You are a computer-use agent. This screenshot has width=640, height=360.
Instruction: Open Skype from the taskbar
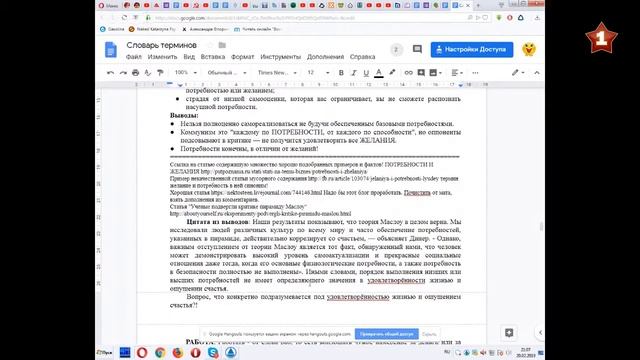pos(213,352)
